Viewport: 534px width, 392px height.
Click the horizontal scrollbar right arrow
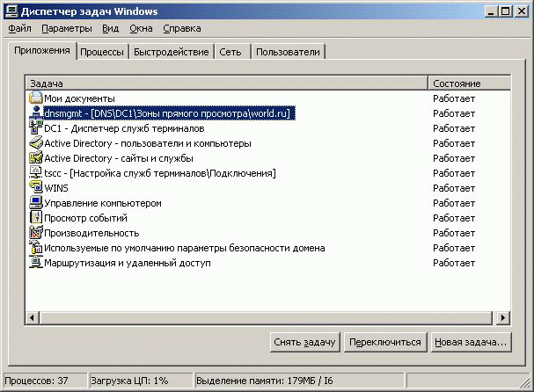(x=503, y=317)
